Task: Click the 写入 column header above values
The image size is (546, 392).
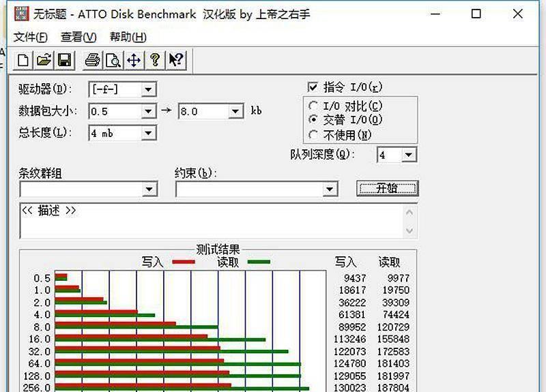Action: pos(345,262)
